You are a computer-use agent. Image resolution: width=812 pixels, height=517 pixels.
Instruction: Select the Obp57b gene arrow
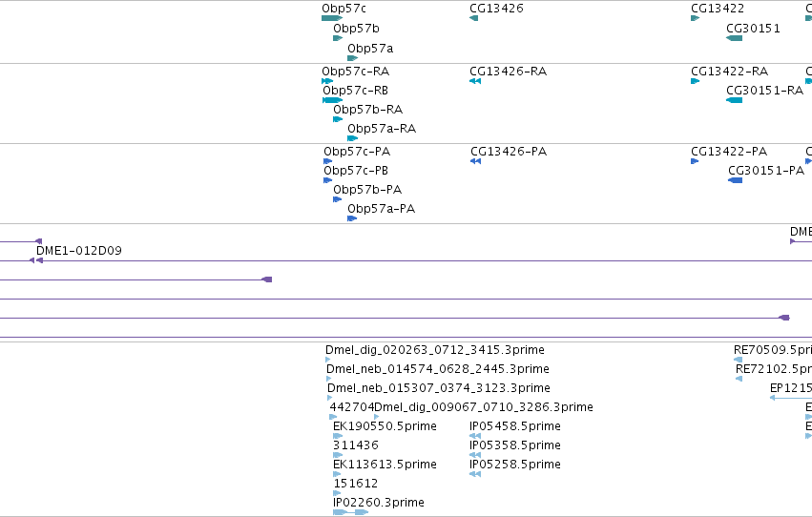tap(338, 38)
